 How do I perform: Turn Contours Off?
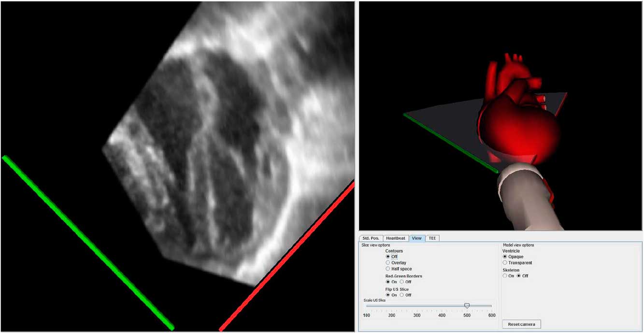[x=388, y=257]
